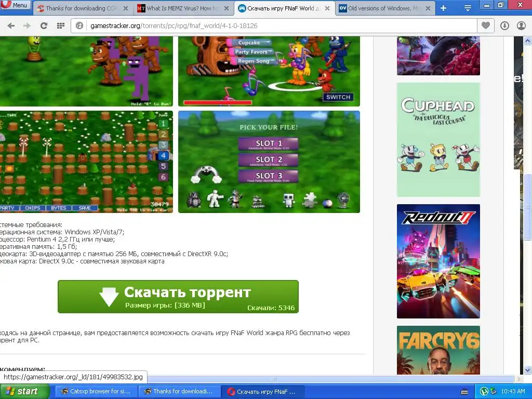The width and height of the screenshot is (532, 399).
Task: Click the safely remove hardware tray icon
Action: pyautogui.click(x=493, y=392)
